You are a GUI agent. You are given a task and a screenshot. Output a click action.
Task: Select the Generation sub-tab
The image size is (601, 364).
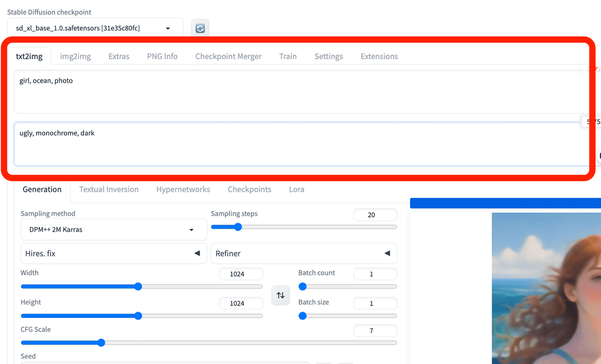pos(42,189)
